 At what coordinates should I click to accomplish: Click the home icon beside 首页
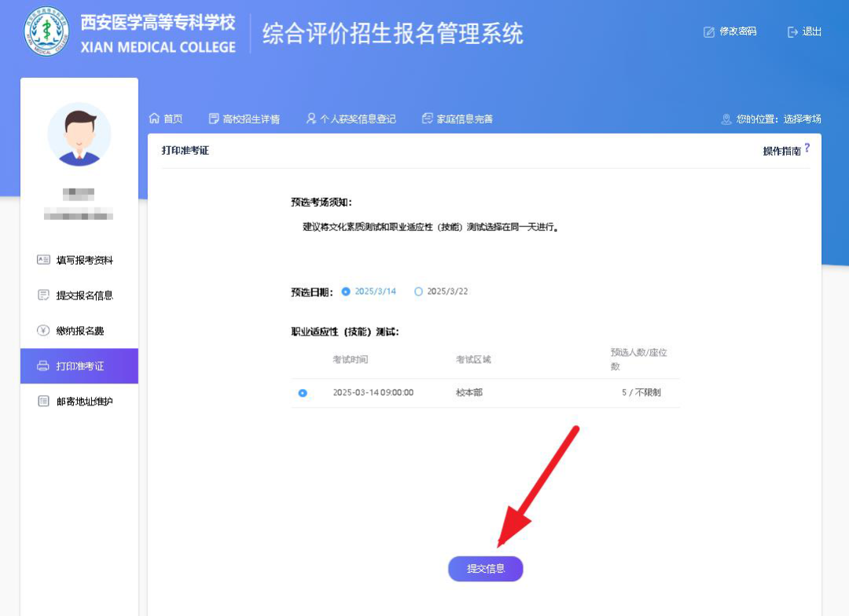coord(154,119)
